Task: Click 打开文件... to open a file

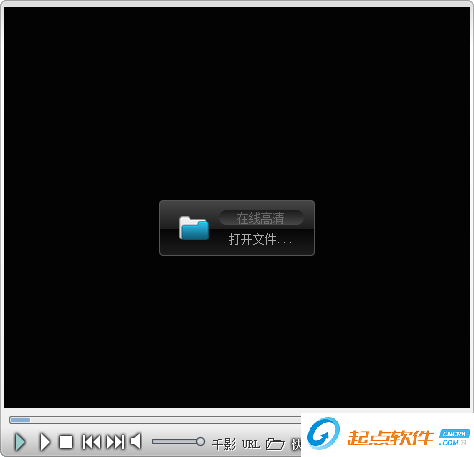Action: coord(260,239)
